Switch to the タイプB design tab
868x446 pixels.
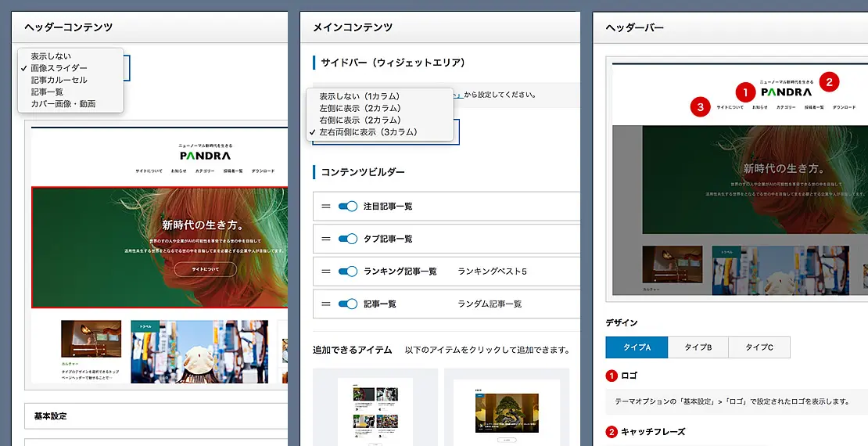tap(698, 347)
